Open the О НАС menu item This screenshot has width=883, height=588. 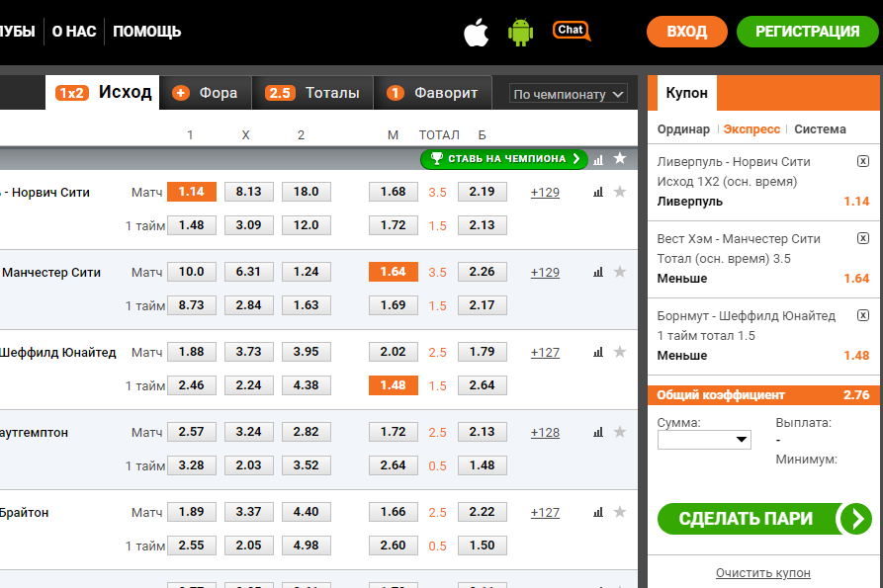(74, 32)
